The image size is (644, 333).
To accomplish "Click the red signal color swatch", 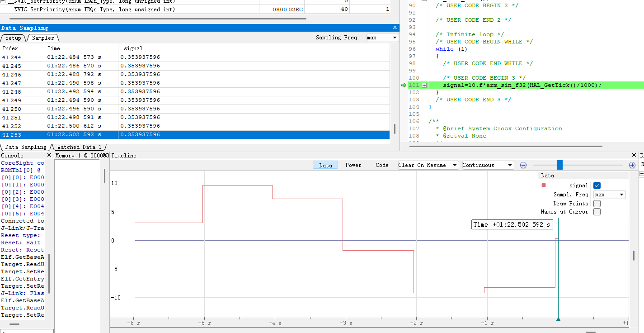I will point(544,185).
